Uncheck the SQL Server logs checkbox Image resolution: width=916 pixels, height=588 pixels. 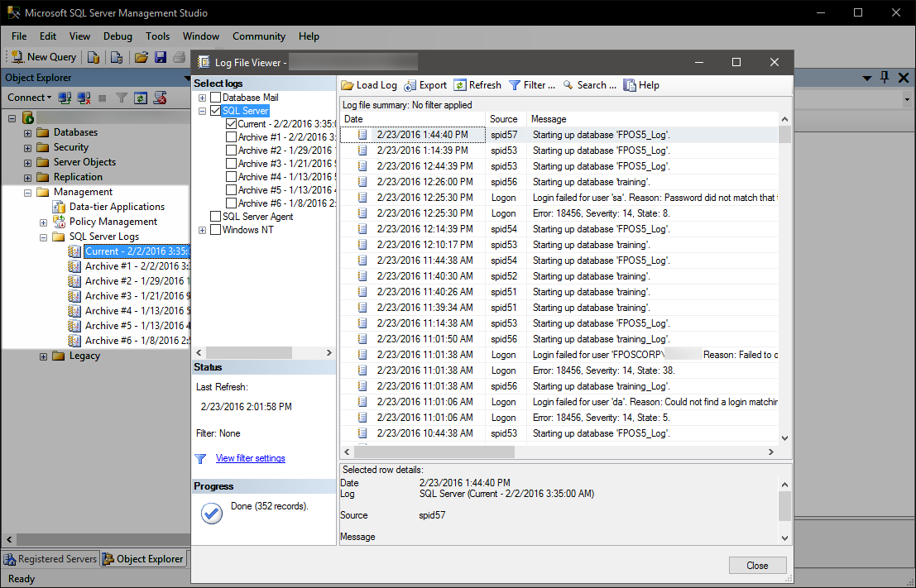pos(216,111)
